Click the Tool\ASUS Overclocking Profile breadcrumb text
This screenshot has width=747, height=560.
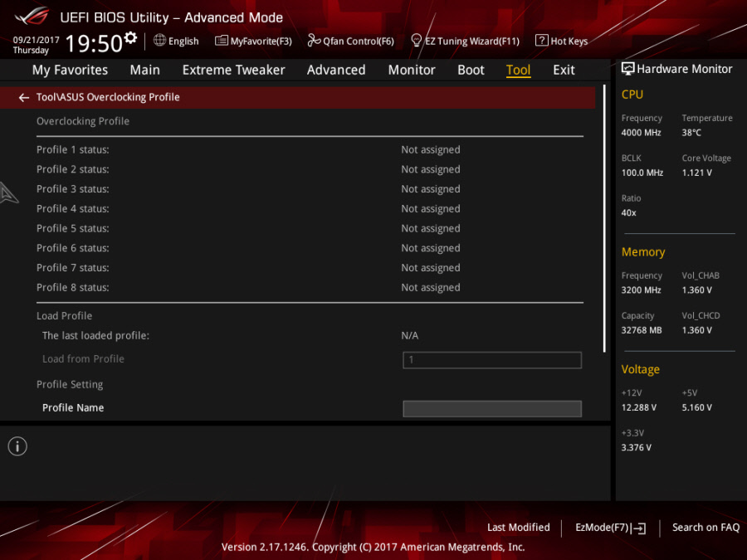tap(108, 97)
